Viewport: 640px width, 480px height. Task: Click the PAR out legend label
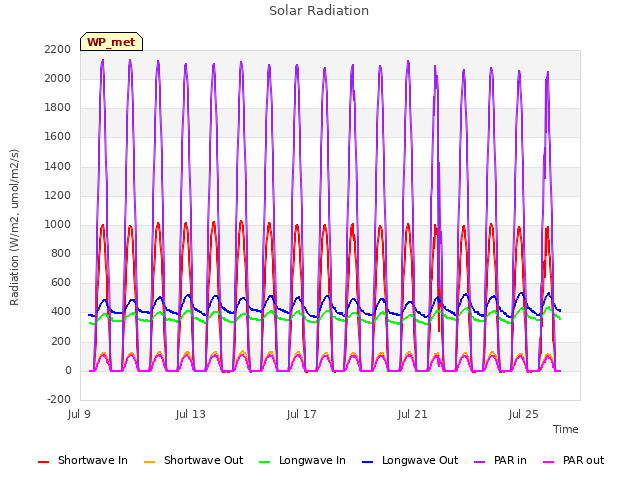point(583,460)
